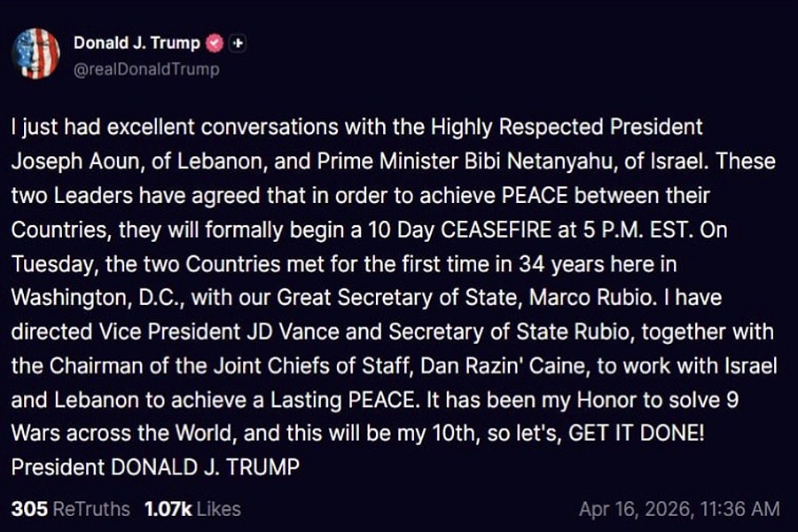The height and width of the screenshot is (532, 798).
Task: Click "Washington, D.C." in the post text
Action: (77, 298)
